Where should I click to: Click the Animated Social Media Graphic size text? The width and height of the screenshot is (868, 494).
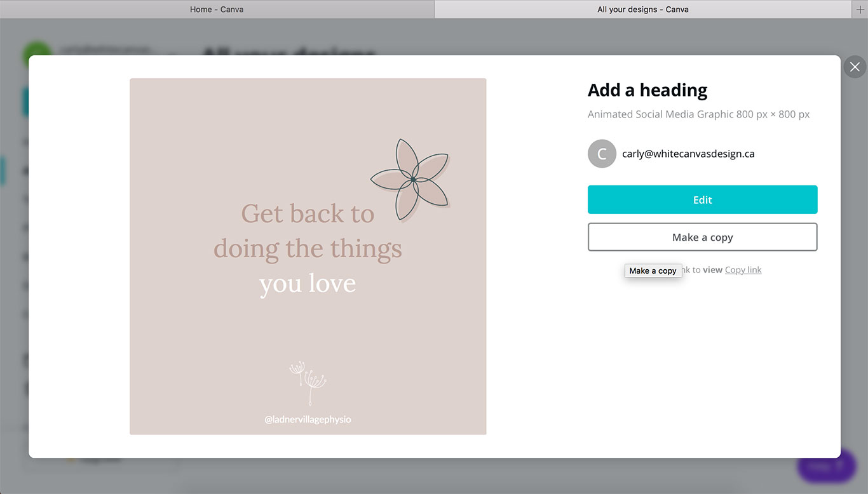[x=698, y=114]
